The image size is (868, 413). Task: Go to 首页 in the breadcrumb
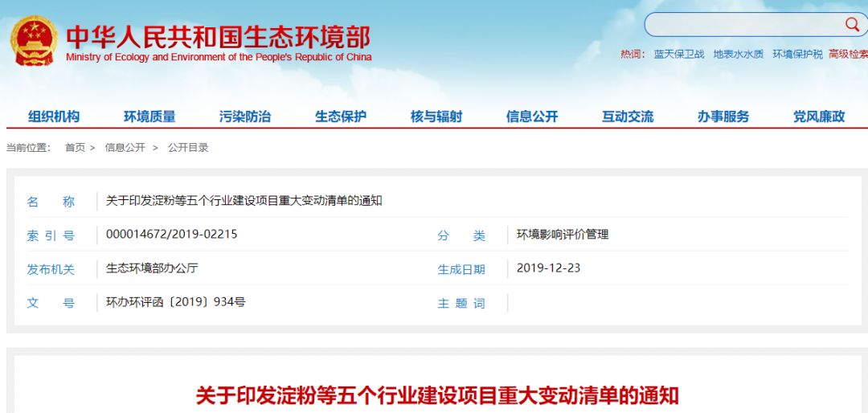coord(76,148)
